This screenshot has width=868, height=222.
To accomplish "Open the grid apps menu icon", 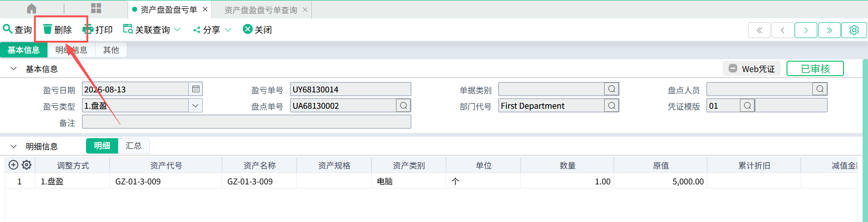I will click(96, 8).
